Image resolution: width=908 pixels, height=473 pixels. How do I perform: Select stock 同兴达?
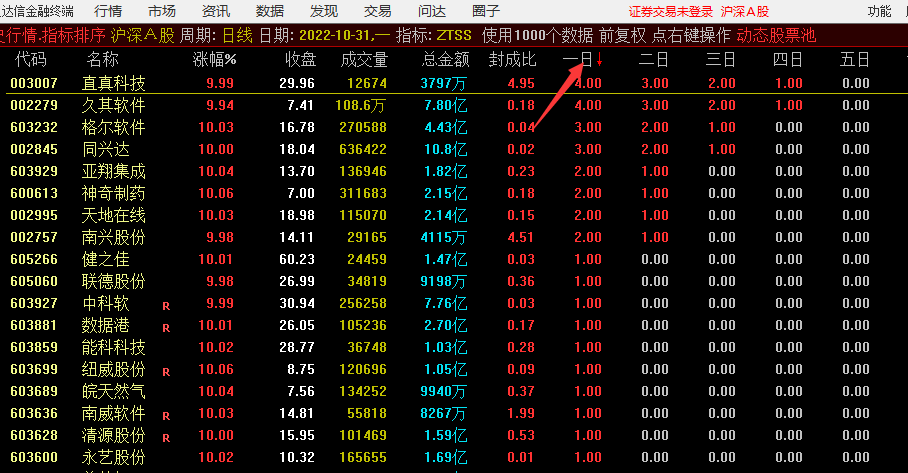[x=106, y=149]
